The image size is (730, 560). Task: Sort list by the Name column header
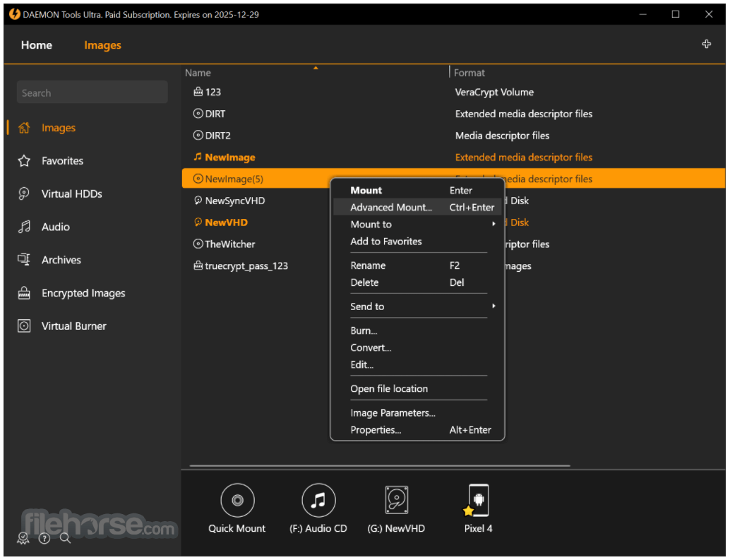[x=198, y=73]
